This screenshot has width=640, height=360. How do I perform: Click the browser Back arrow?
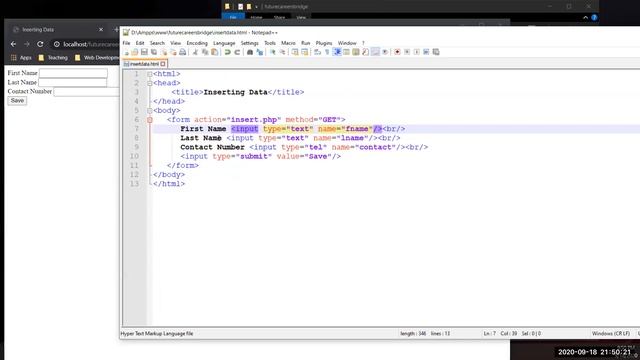click(x=13, y=44)
